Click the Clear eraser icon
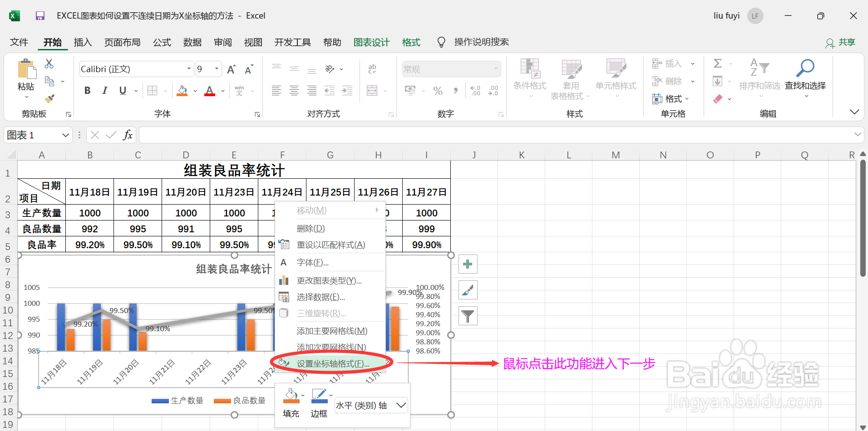 (x=718, y=98)
